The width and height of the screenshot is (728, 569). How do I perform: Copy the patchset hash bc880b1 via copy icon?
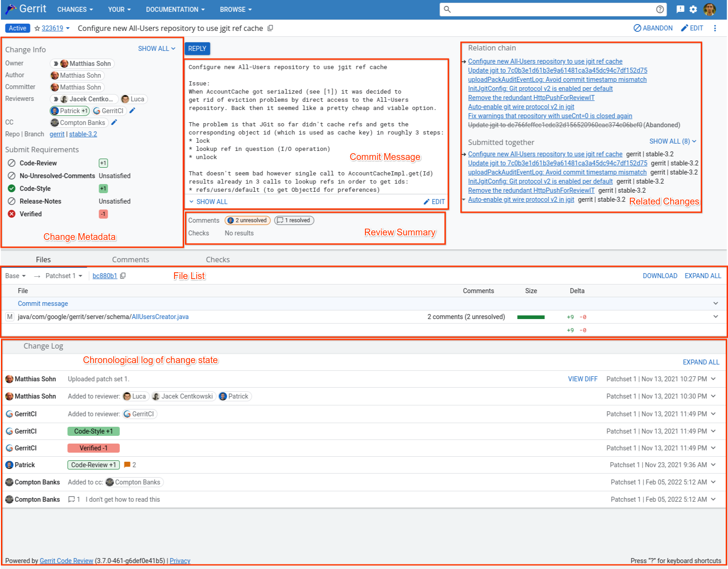[x=123, y=275]
